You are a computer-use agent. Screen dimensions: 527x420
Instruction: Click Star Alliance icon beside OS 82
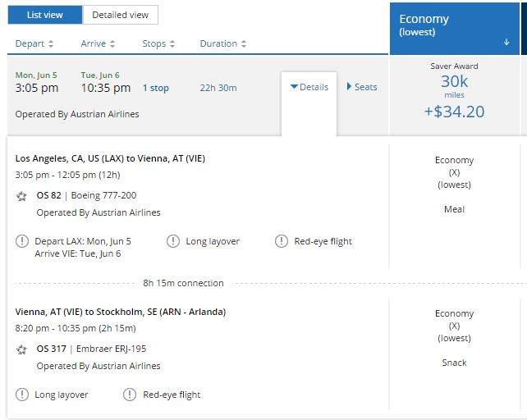coord(21,196)
